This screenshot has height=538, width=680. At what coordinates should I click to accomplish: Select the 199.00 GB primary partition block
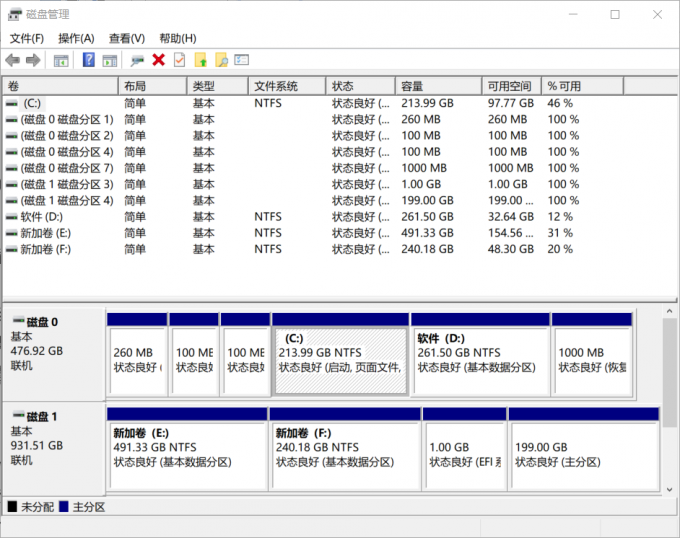click(x=584, y=449)
